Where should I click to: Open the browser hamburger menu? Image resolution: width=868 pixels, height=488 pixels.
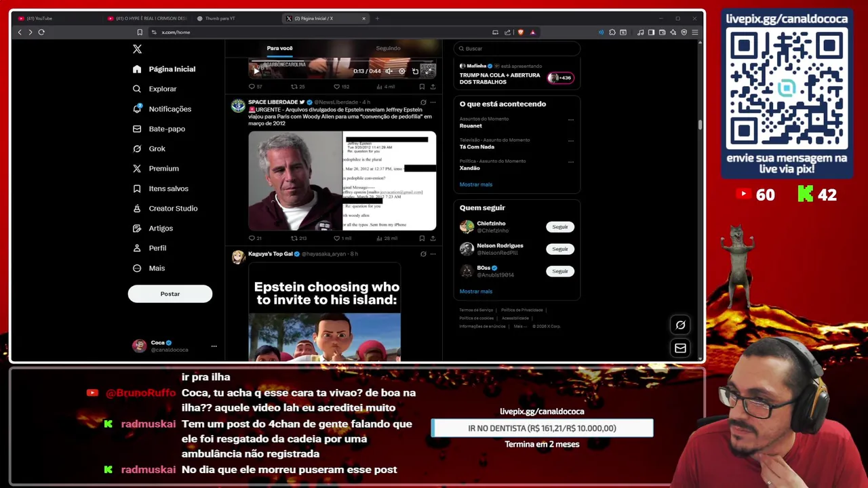(695, 32)
